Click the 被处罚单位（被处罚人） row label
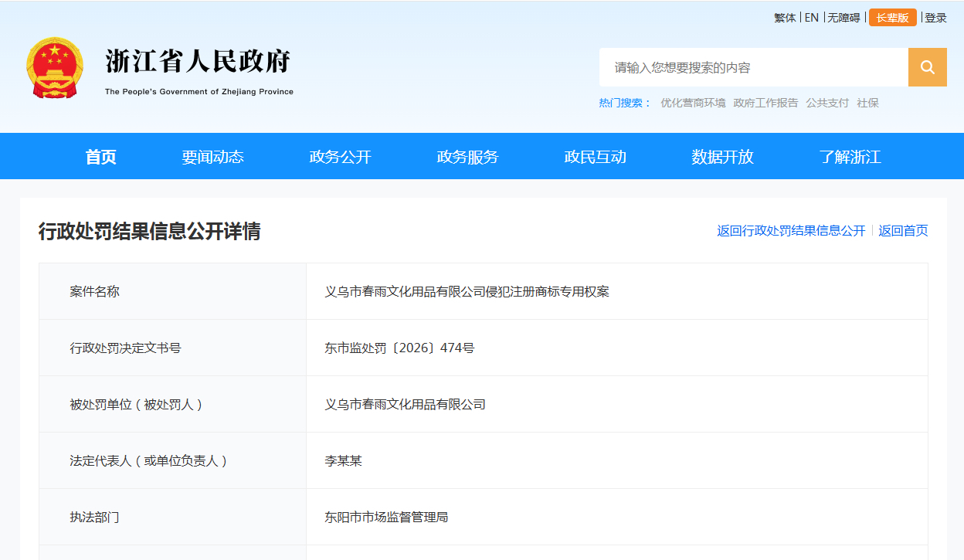This screenshot has height=560, width=964. [137, 404]
